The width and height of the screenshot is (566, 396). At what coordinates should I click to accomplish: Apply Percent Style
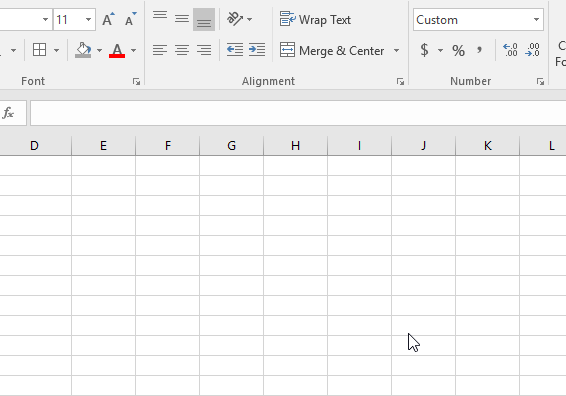tap(458, 51)
